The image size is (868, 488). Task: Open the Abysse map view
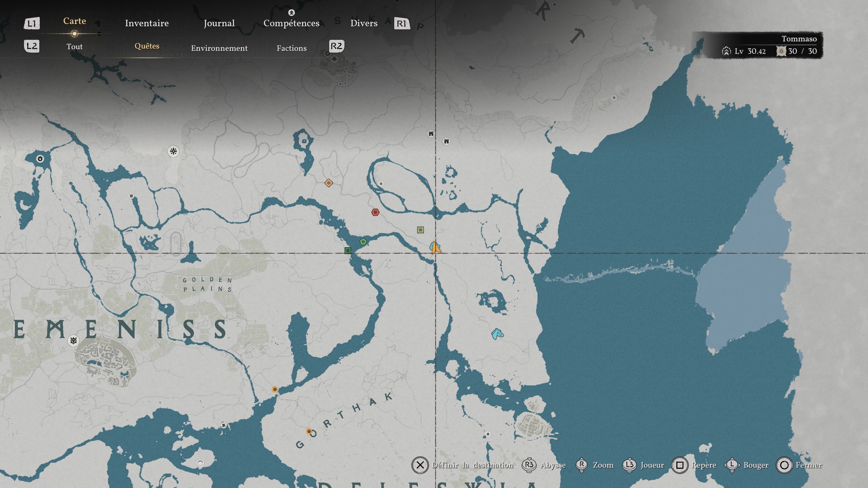coord(553,465)
